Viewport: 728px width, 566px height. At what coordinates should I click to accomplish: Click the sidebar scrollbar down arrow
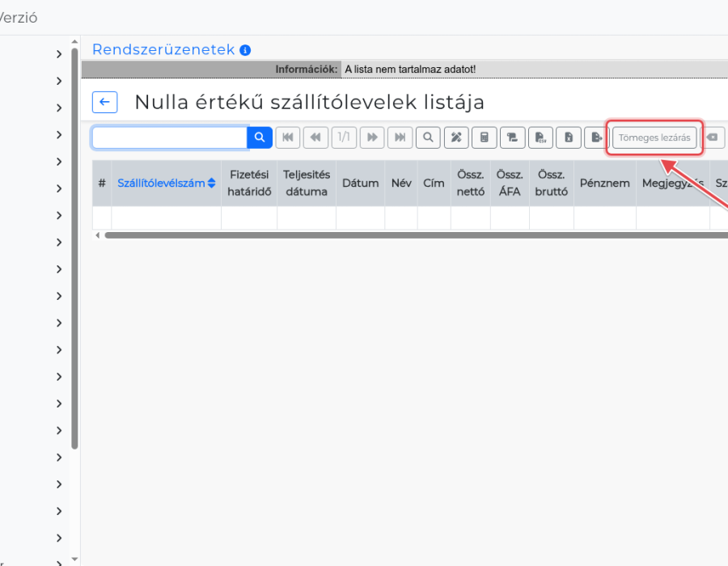[x=74, y=560]
